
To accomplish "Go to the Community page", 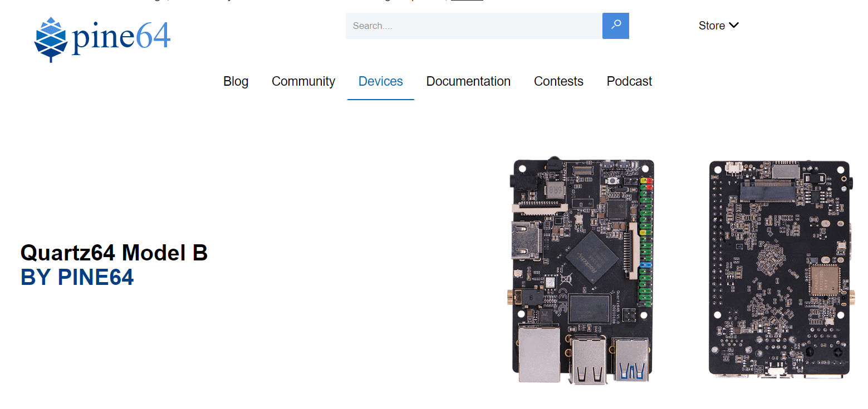I will click(x=303, y=81).
